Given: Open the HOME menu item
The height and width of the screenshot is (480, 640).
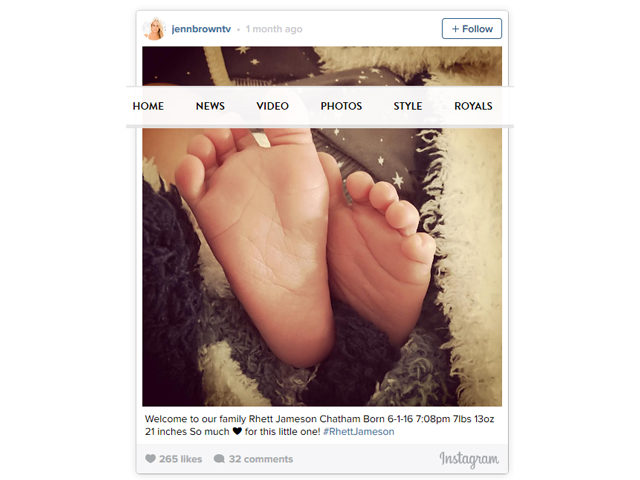Looking at the screenshot, I should [148, 106].
